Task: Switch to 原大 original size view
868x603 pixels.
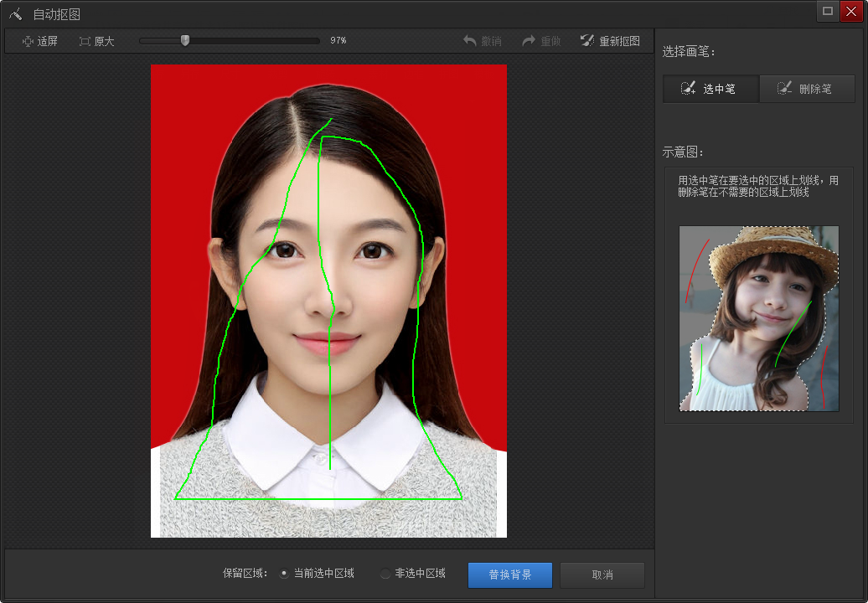Action: [x=96, y=41]
